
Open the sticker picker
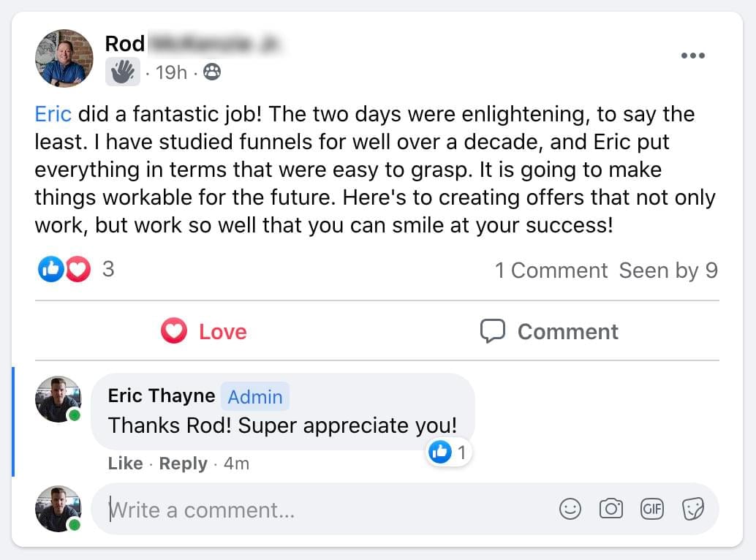point(692,509)
